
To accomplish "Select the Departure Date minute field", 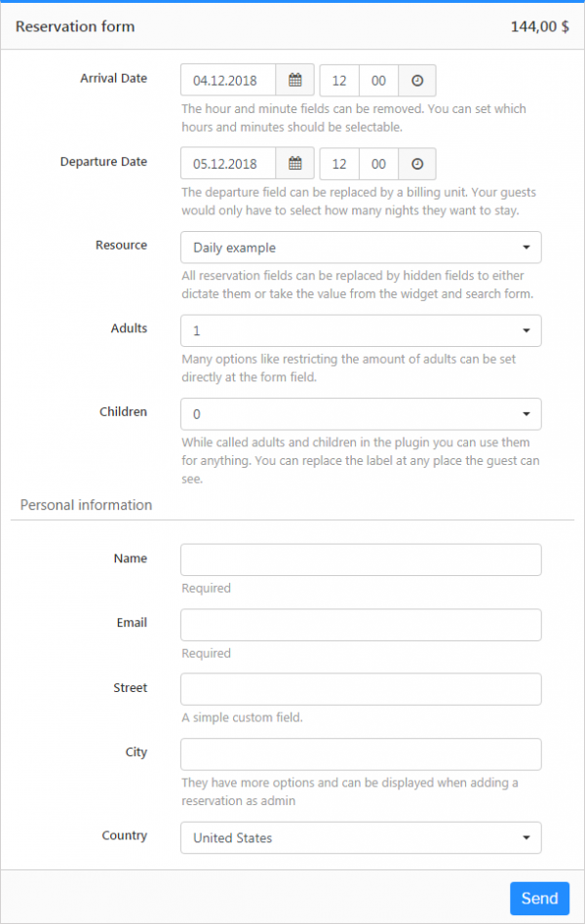I will pos(378,163).
